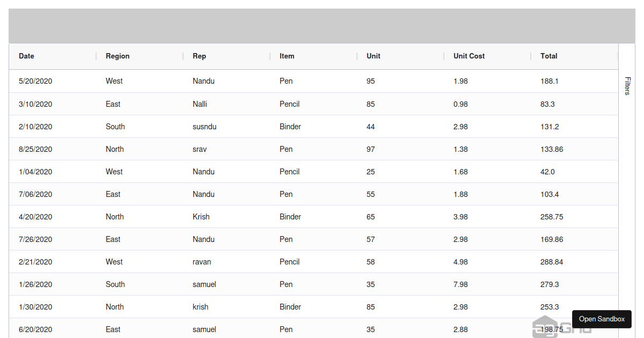Select the Rep cell reading Nalli
644x338 pixels.
(x=200, y=104)
